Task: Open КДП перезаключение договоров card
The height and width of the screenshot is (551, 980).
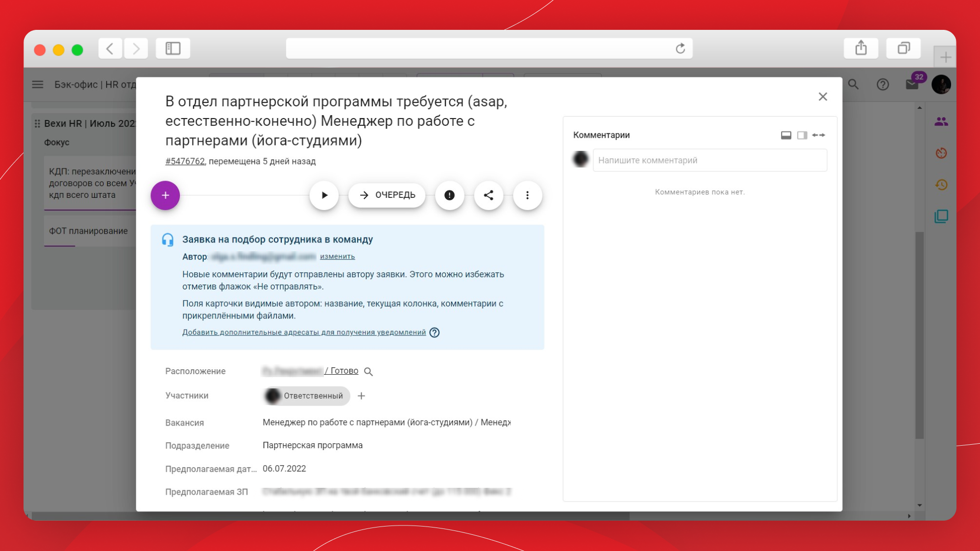Action: pyautogui.click(x=90, y=183)
